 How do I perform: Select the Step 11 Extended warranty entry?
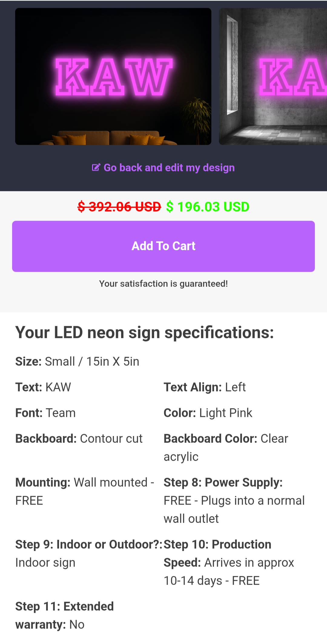click(65, 615)
